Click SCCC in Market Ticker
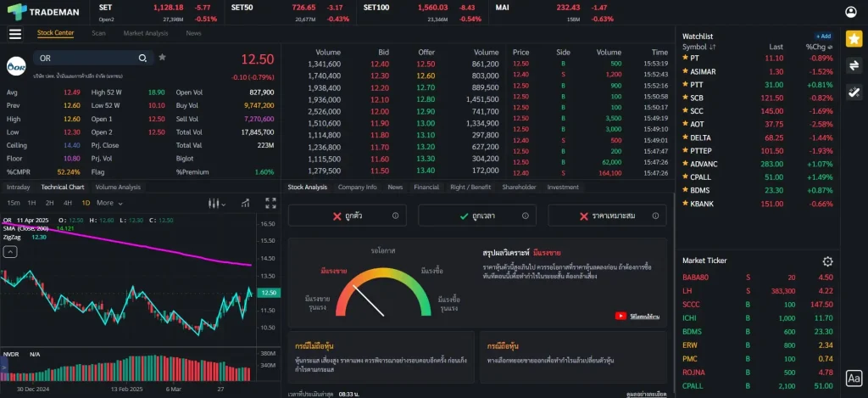 (x=692, y=305)
